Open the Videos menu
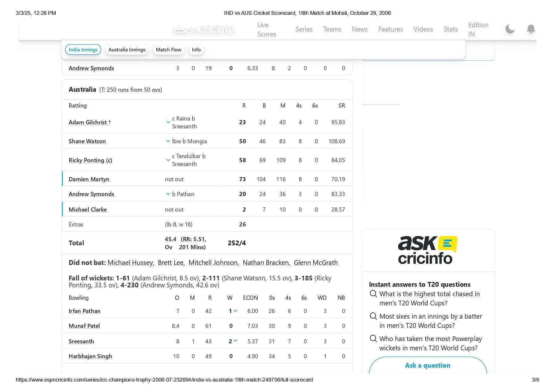Screen dimensions: 555x392 [423, 29]
